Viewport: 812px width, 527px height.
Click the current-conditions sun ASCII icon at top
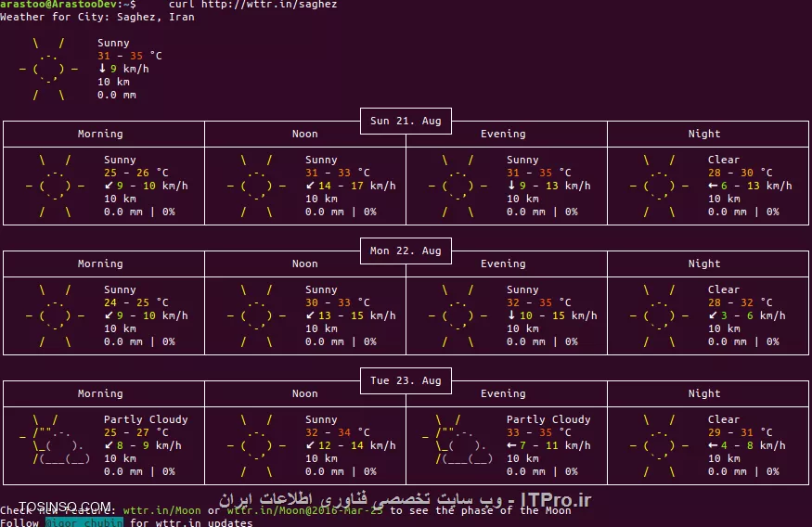[x=48, y=69]
